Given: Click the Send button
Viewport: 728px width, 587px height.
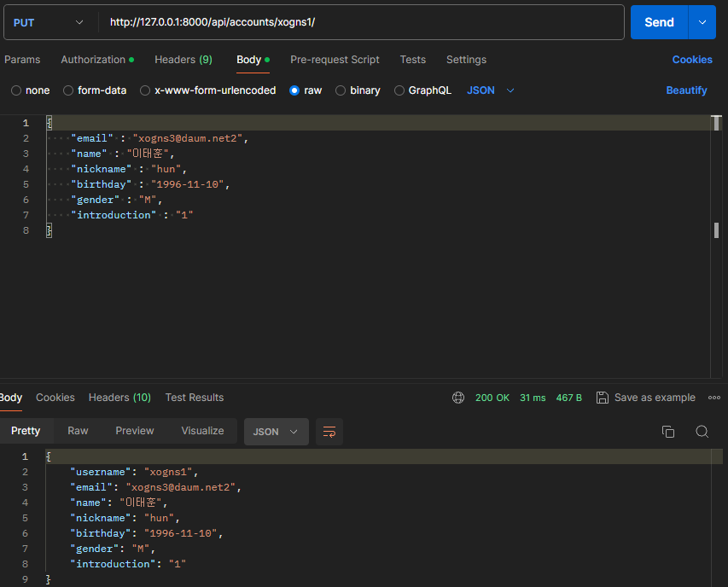Looking at the screenshot, I should coord(659,22).
